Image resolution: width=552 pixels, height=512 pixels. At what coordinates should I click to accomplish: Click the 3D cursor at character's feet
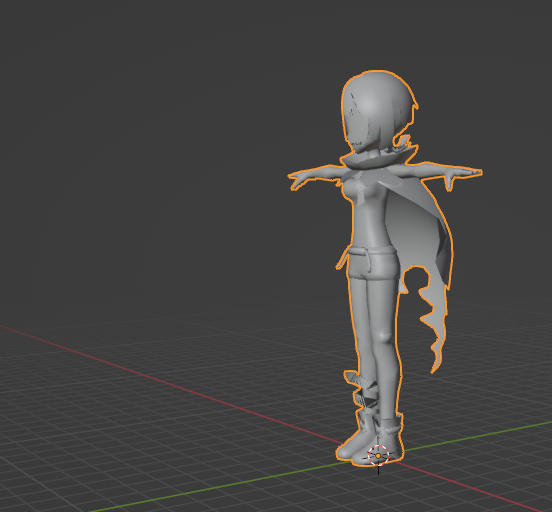[378, 456]
